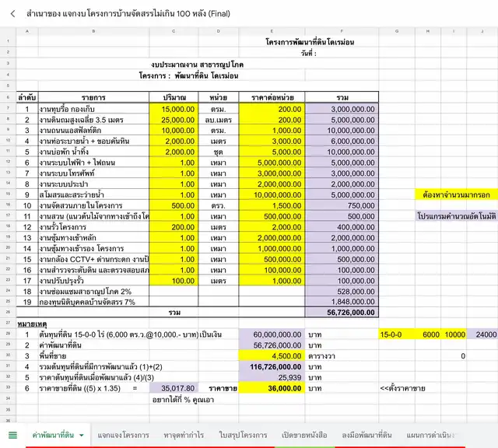Open the ใบสรุปโครงการ sheet tab
This screenshot has height=448, width=498.
[244, 435]
